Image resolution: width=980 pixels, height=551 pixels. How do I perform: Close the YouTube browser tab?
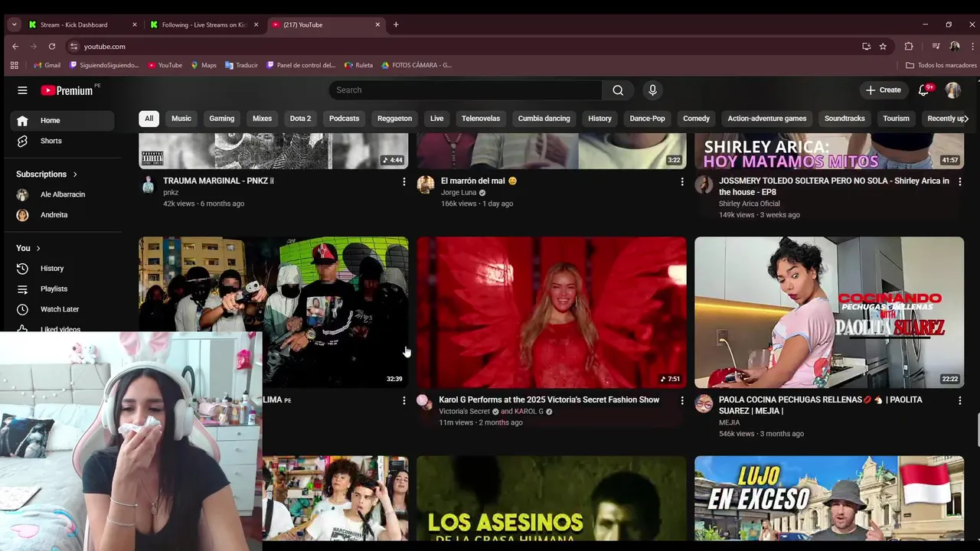[x=377, y=24]
